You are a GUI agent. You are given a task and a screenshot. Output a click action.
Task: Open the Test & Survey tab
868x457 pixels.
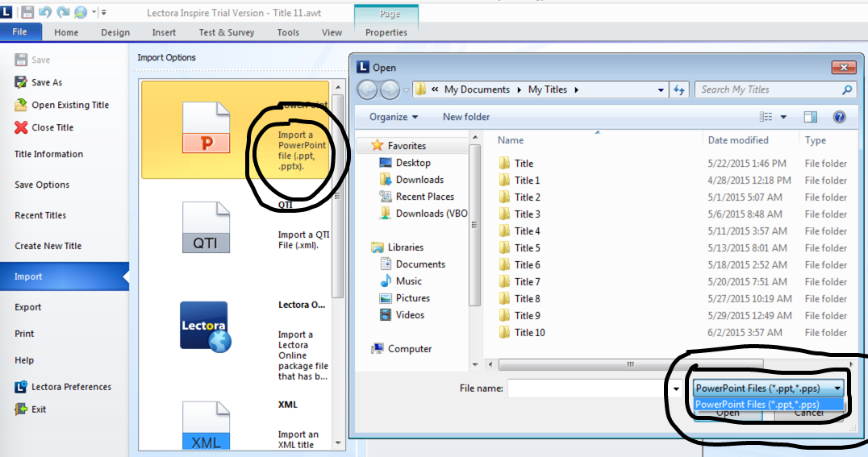[x=227, y=32]
